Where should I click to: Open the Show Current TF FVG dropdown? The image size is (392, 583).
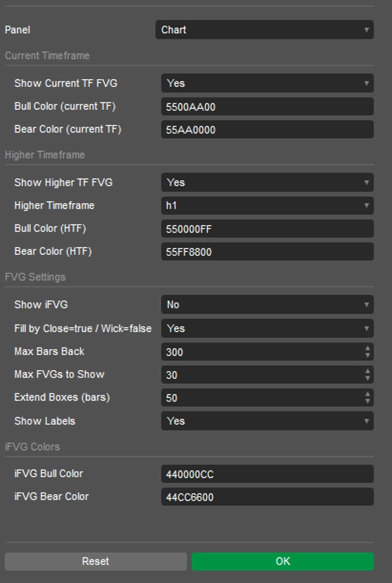[267, 84]
